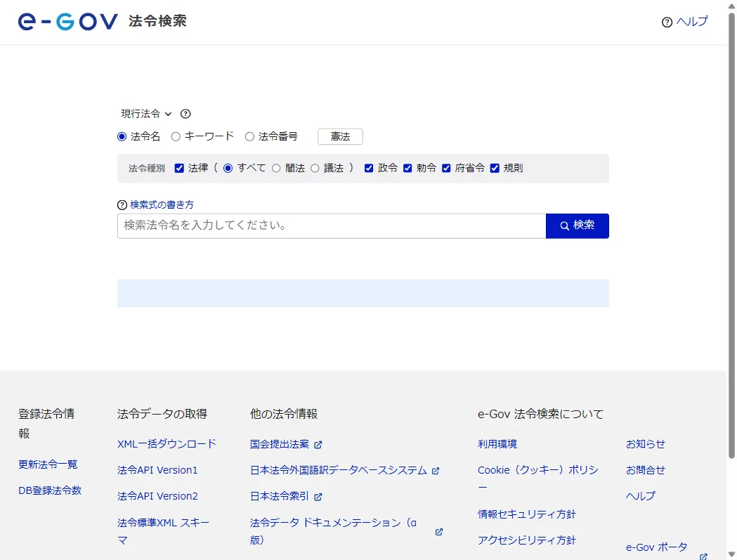
Task: Click external link icon after 国会提出法案
Action: point(318,445)
